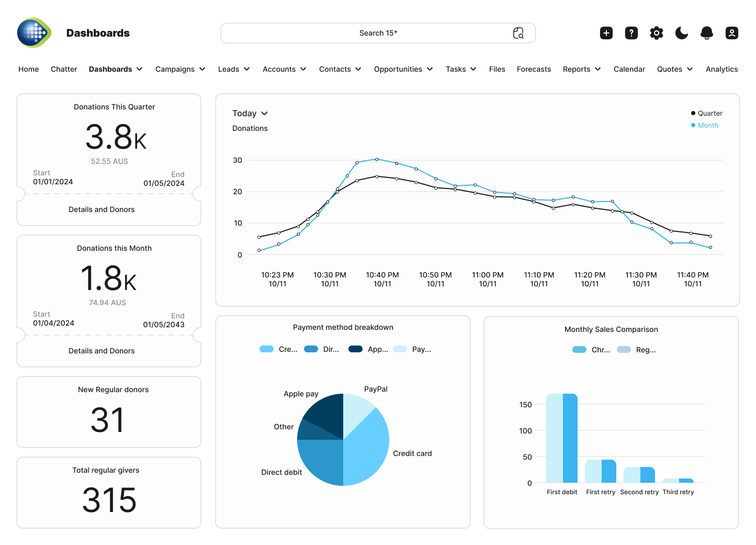The height and width of the screenshot is (545, 756).
Task: Open the Analytics menu item
Action: 721,69
